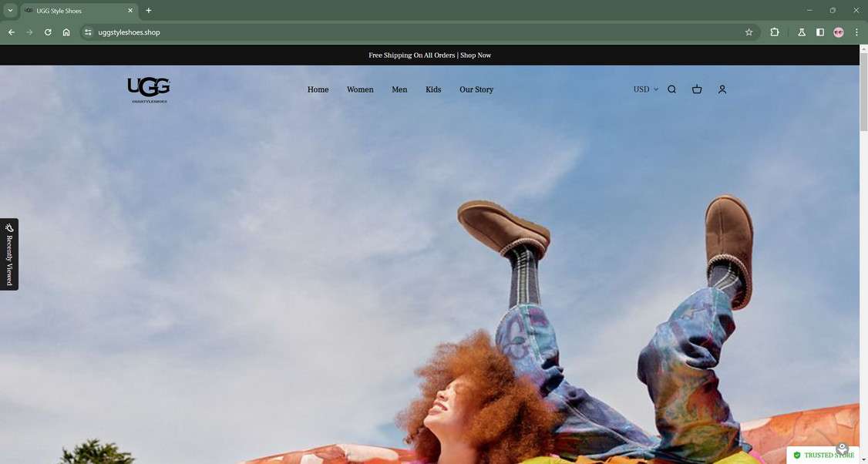Viewport: 868px width, 464px height.
Task: Reload the page with the refresh icon
Action: coord(47,32)
